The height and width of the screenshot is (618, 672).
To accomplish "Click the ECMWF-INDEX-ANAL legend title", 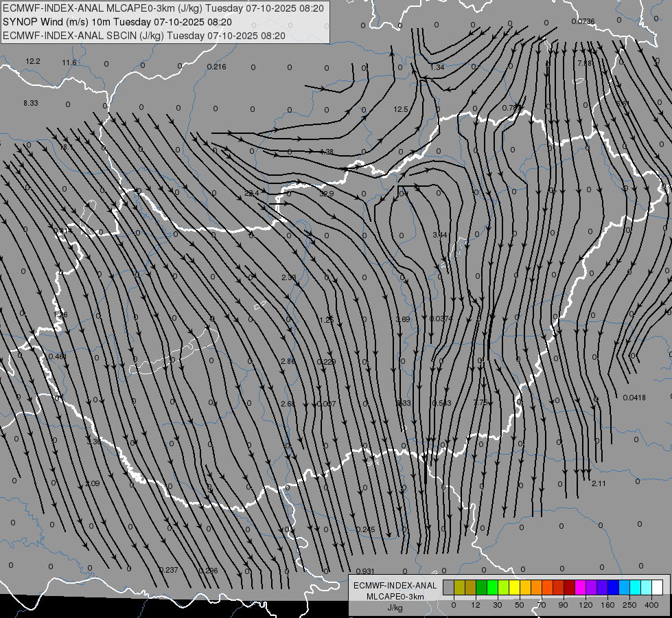I will tap(395, 586).
